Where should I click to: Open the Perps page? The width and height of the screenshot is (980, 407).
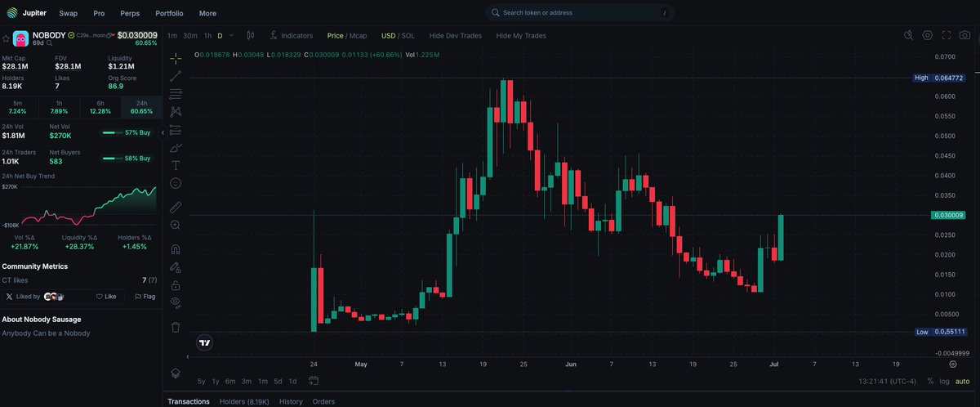tap(130, 13)
